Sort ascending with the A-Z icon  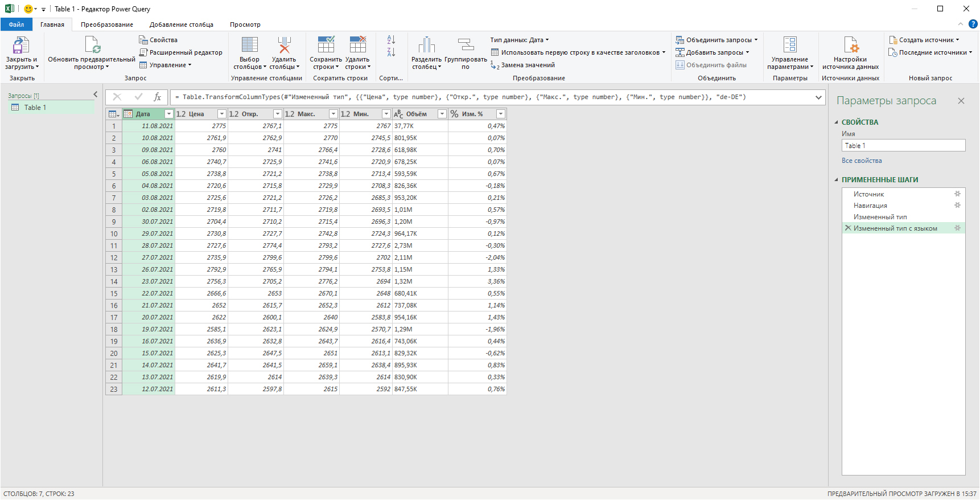[x=391, y=40]
